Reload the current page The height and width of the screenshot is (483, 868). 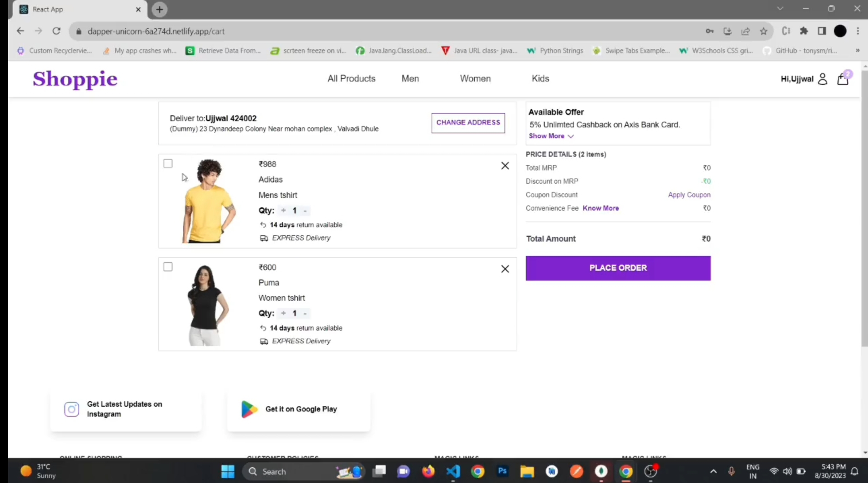pyautogui.click(x=56, y=31)
